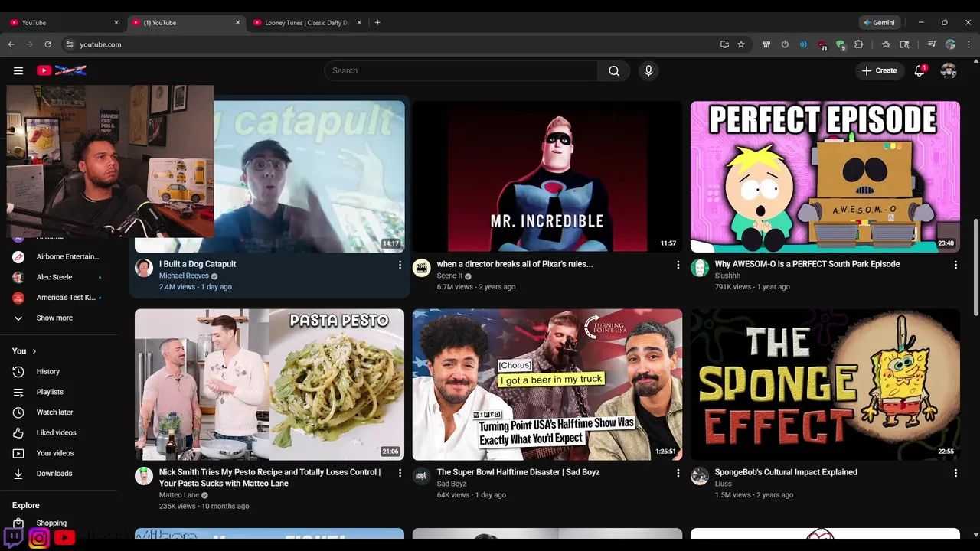Play the PERFECT EPISODE thumbnail video
980x551 pixels.
tap(825, 177)
